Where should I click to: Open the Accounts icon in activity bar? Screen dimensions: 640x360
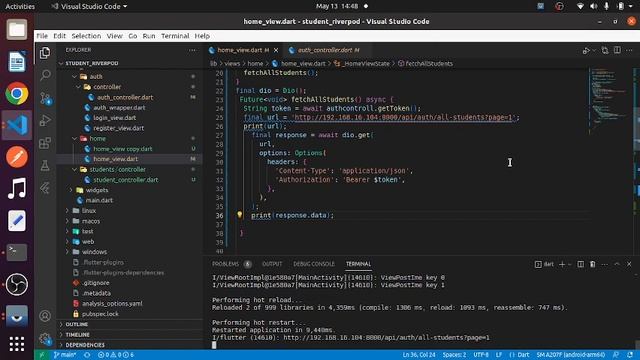coord(45,316)
